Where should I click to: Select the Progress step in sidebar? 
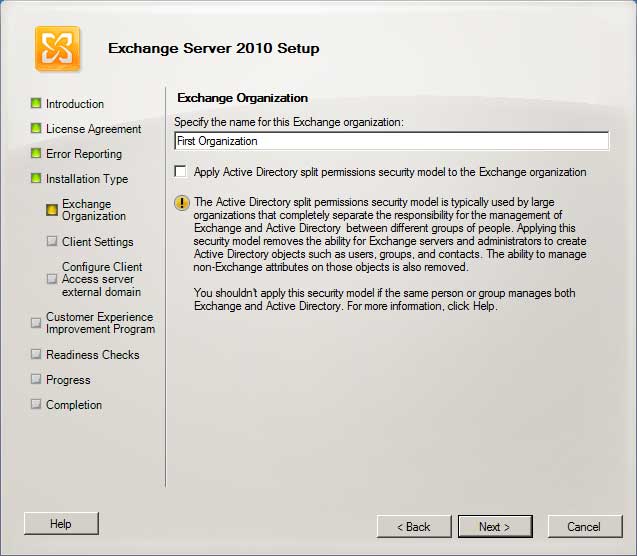point(68,380)
